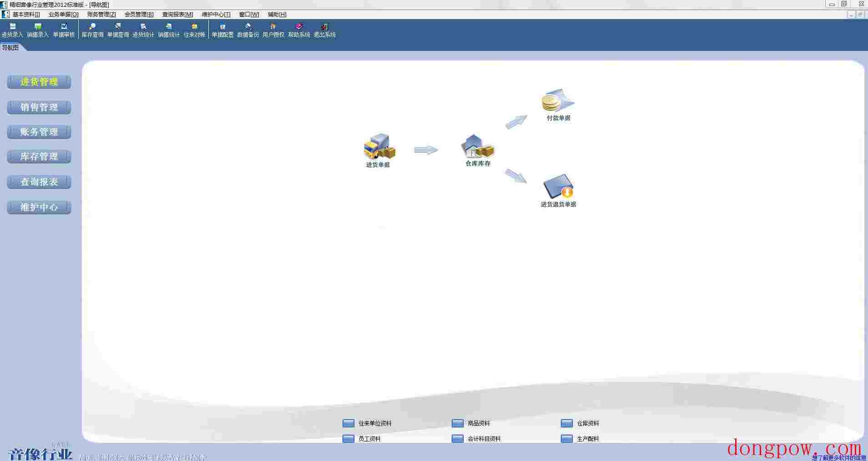The image size is (868, 461).
Task: Open 基本资料 menu
Action: coord(26,15)
